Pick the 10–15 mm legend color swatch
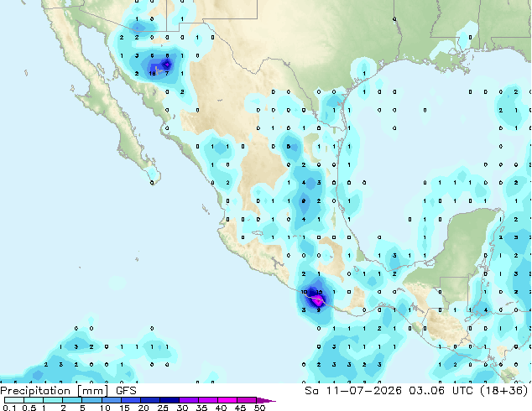The width and height of the screenshot is (532, 411). click(x=111, y=400)
